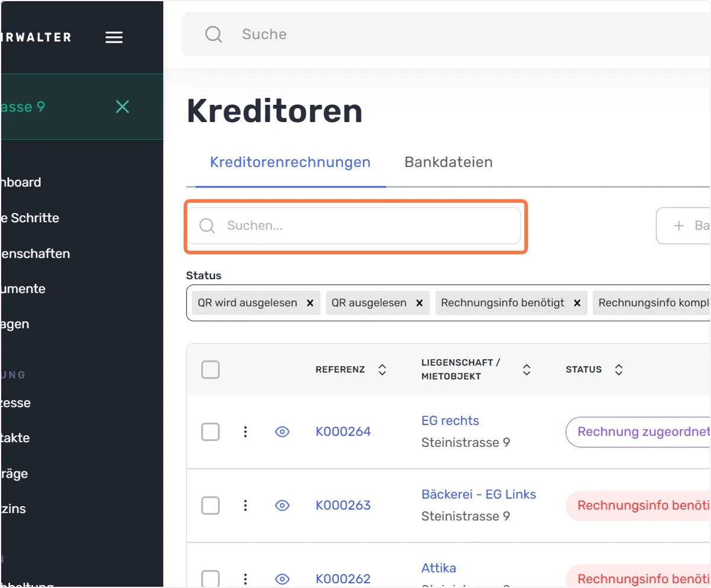Viewport: 711px width, 588px height.
Task: Select the checkbox for row K000263
Action: [210, 506]
